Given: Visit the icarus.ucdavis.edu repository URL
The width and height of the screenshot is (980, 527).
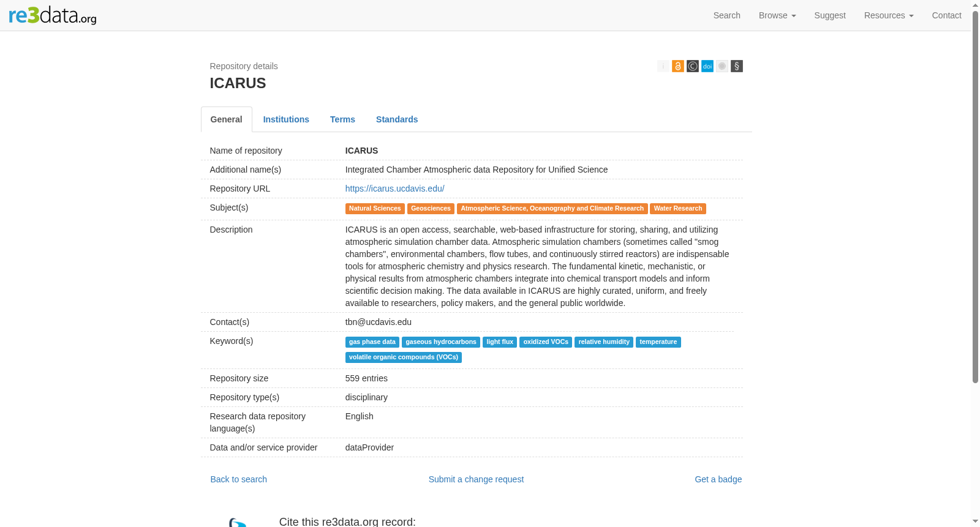Looking at the screenshot, I should 395,189.
